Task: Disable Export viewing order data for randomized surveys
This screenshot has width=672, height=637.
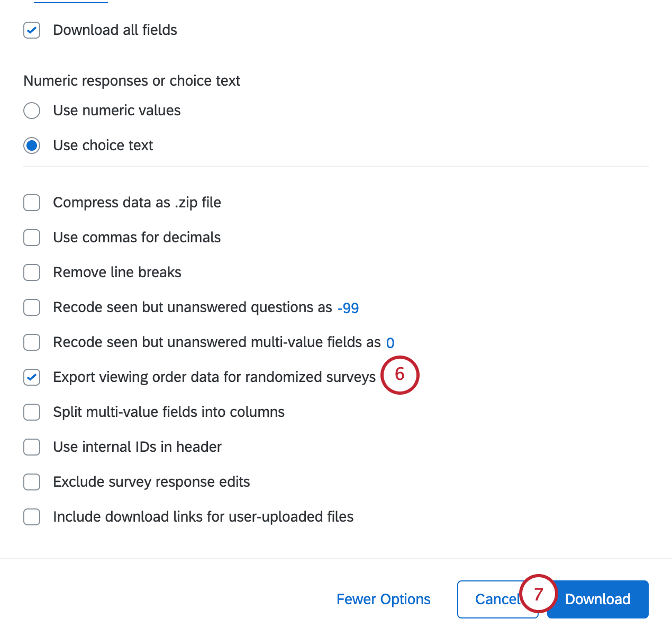Action: coord(32,377)
